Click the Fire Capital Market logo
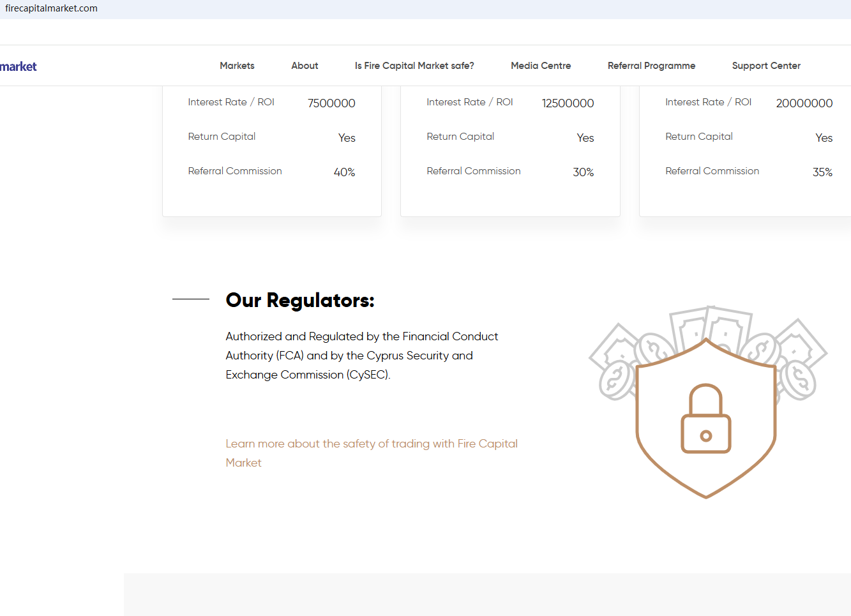 click(19, 66)
